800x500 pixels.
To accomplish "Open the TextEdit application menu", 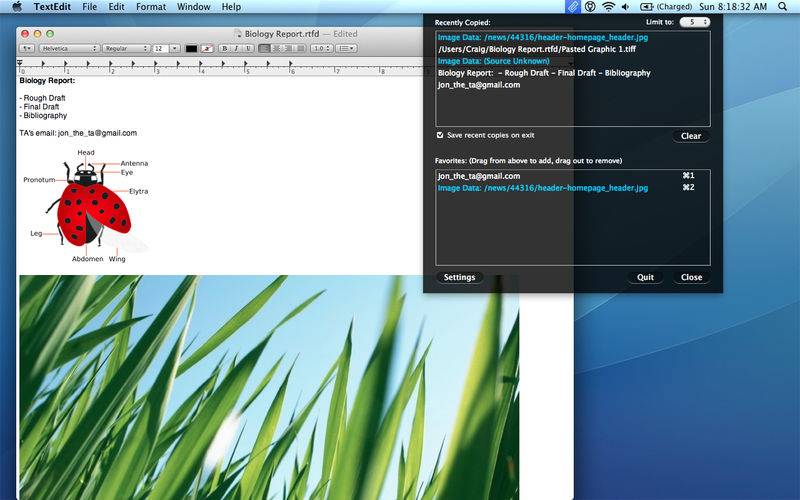I will tap(52, 7).
